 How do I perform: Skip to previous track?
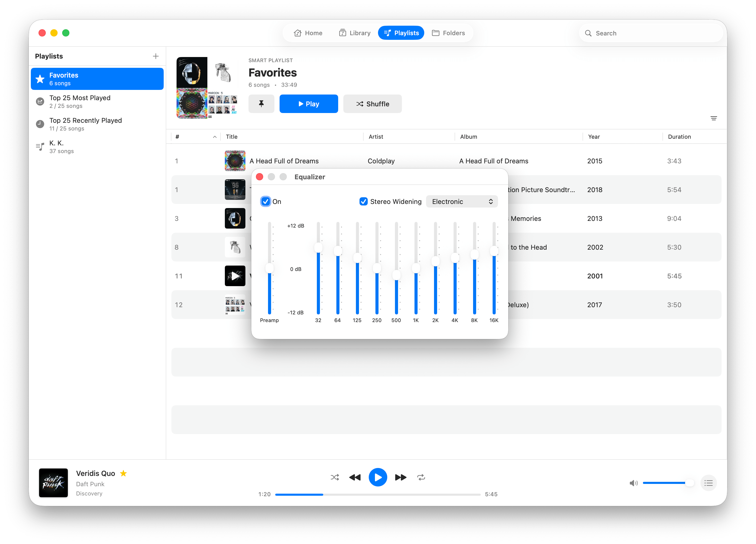(x=355, y=477)
